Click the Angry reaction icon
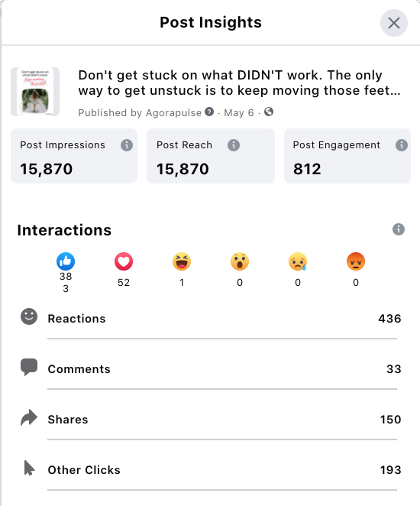This screenshot has height=506, width=420. (356, 261)
